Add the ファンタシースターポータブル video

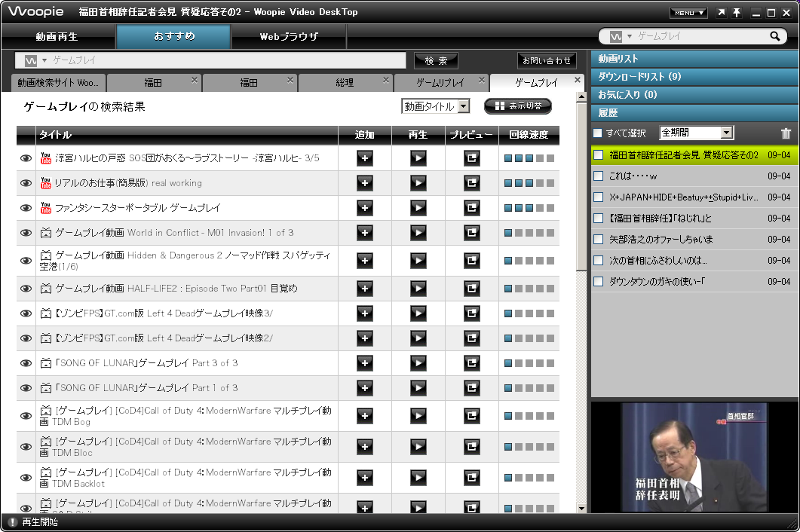pyautogui.click(x=364, y=207)
